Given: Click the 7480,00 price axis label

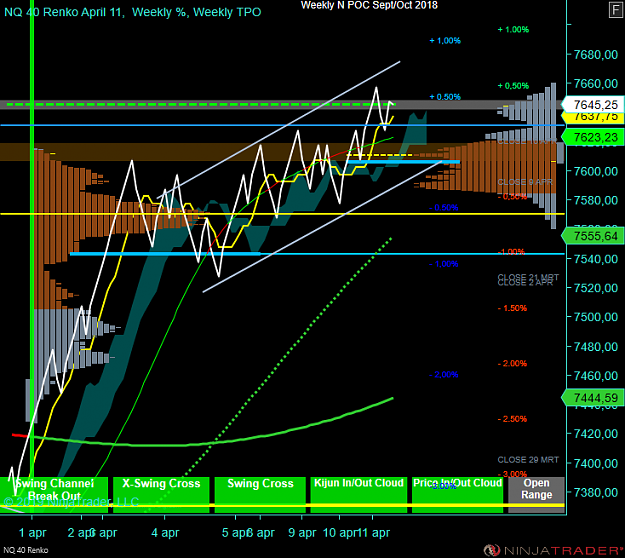Looking at the screenshot, I should (596, 346).
